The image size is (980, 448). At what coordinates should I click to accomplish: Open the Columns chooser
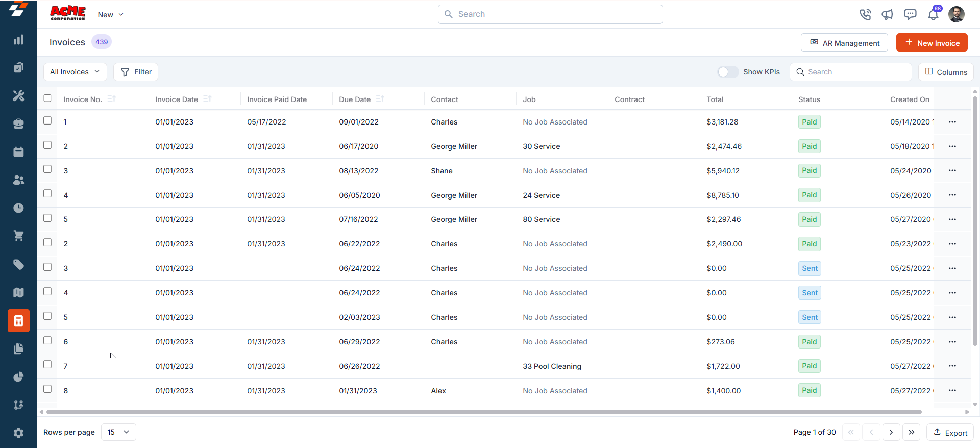click(946, 72)
